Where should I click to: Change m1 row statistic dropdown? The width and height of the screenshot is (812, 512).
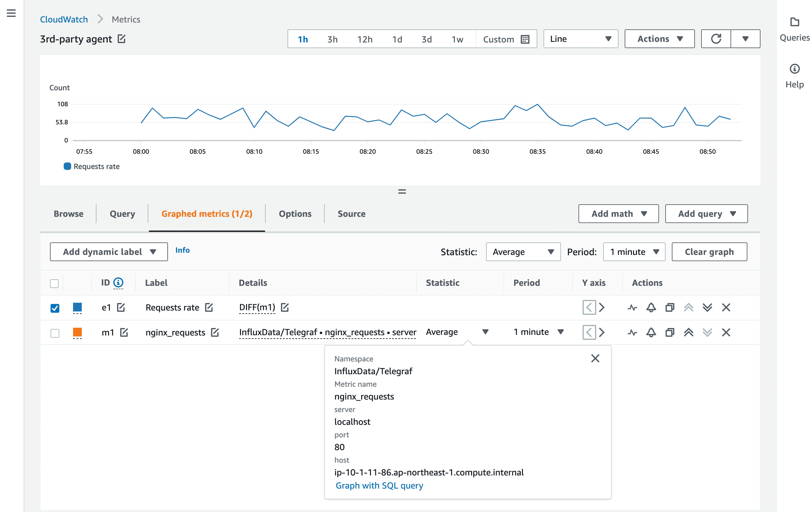(457, 332)
